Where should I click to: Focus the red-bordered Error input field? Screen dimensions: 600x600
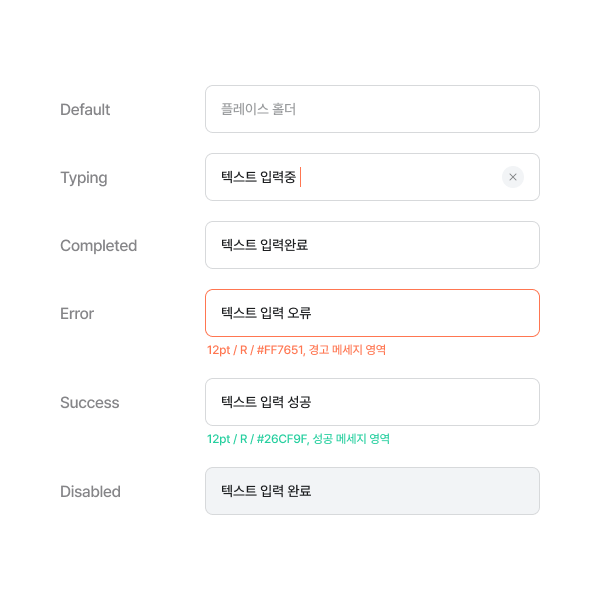pos(372,313)
